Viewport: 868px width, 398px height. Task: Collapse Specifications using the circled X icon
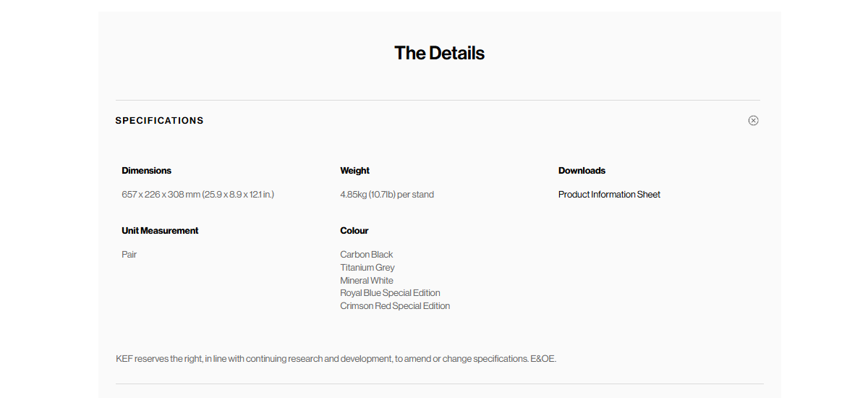pos(753,120)
